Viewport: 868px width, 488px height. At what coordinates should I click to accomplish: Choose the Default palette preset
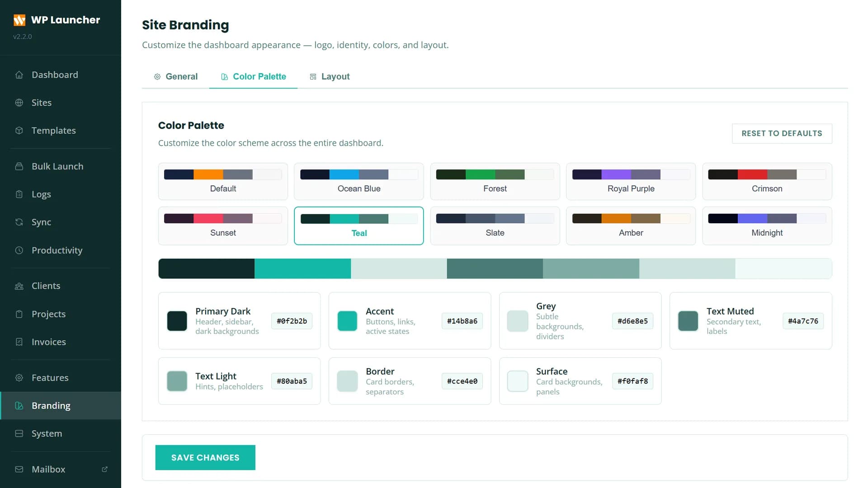pyautogui.click(x=223, y=182)
